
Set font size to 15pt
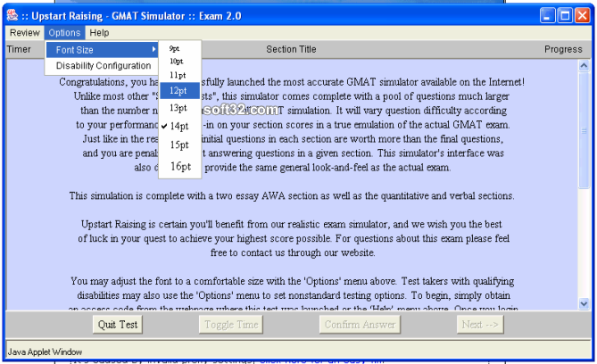179,145
